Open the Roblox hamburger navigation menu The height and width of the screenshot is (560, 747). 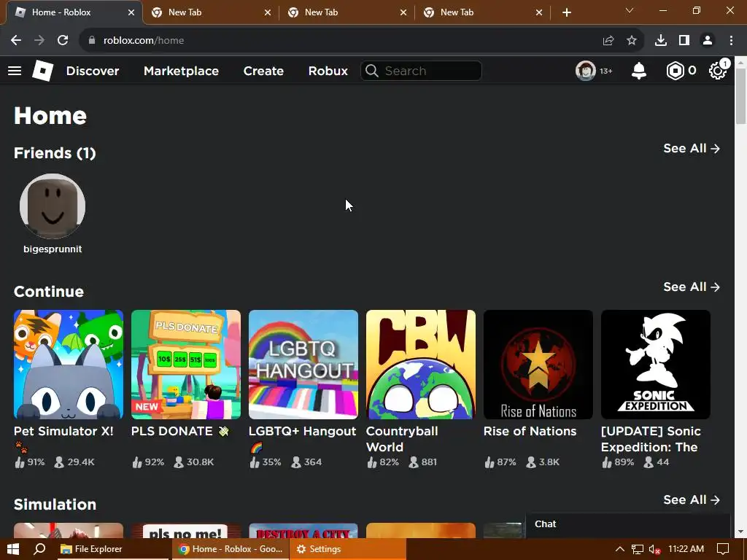click(x=15, y=71)
